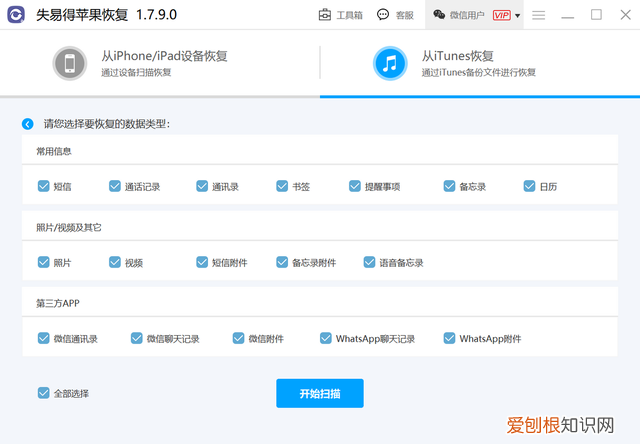
Task: Open the hamburger menu icon
Action: point(538,15)
